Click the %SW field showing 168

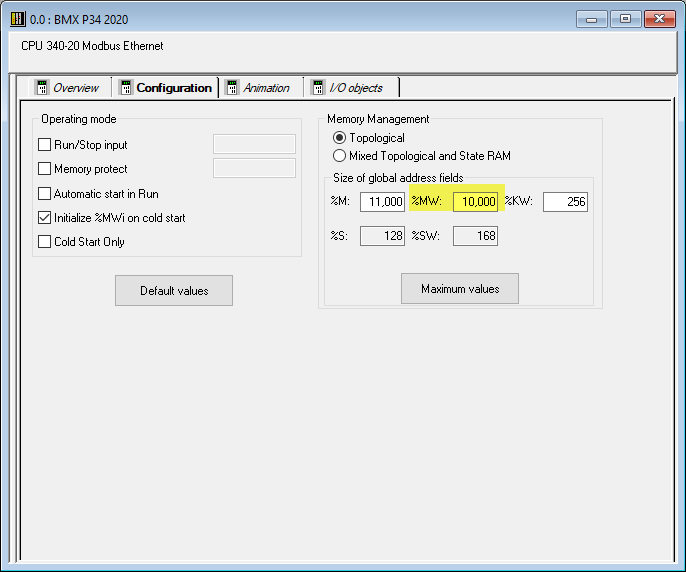pos(476,236)
